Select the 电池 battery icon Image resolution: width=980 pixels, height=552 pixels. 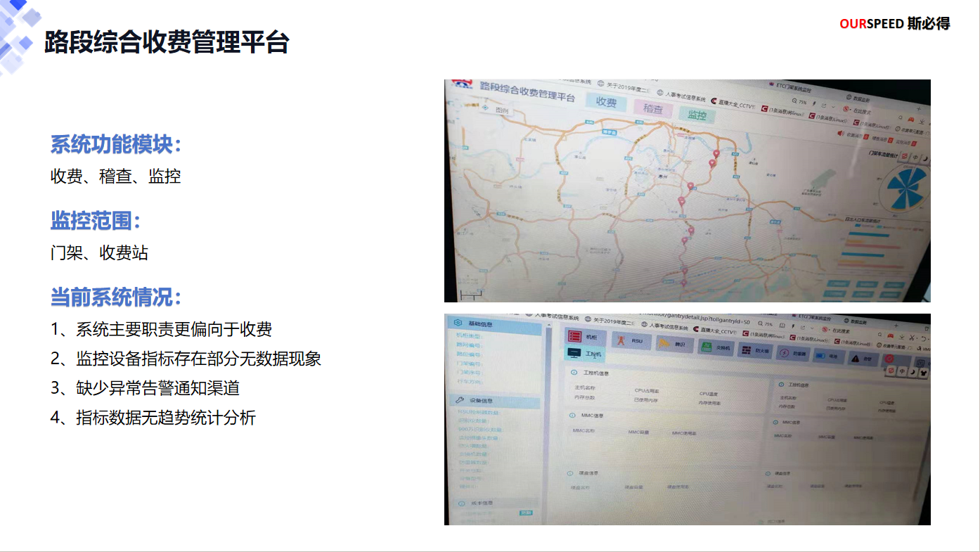coord(820,356)
